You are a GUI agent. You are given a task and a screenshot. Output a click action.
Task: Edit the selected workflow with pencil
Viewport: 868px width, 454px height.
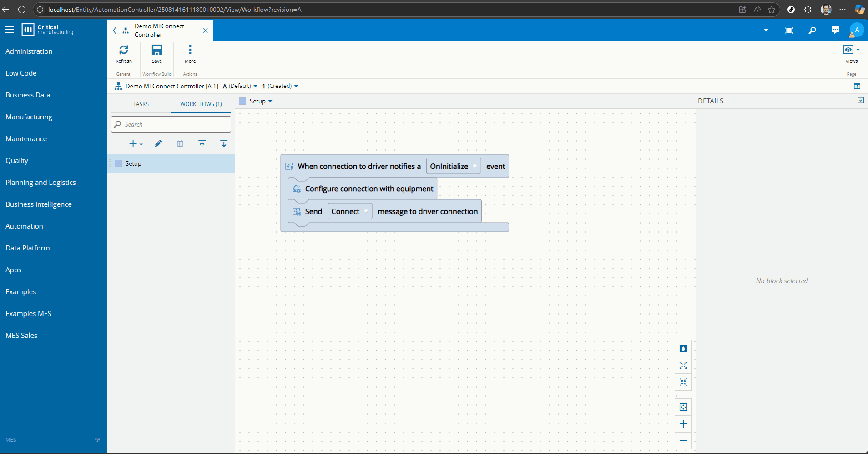click(158, 143)
